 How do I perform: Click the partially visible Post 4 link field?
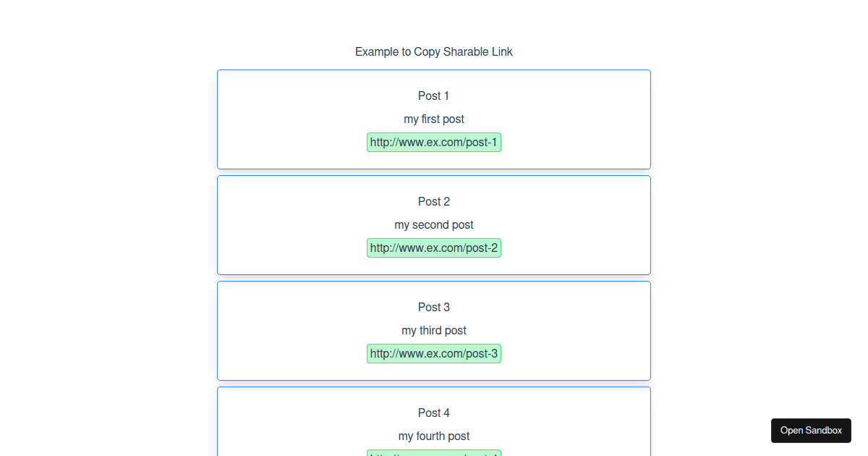pos(434,453)
